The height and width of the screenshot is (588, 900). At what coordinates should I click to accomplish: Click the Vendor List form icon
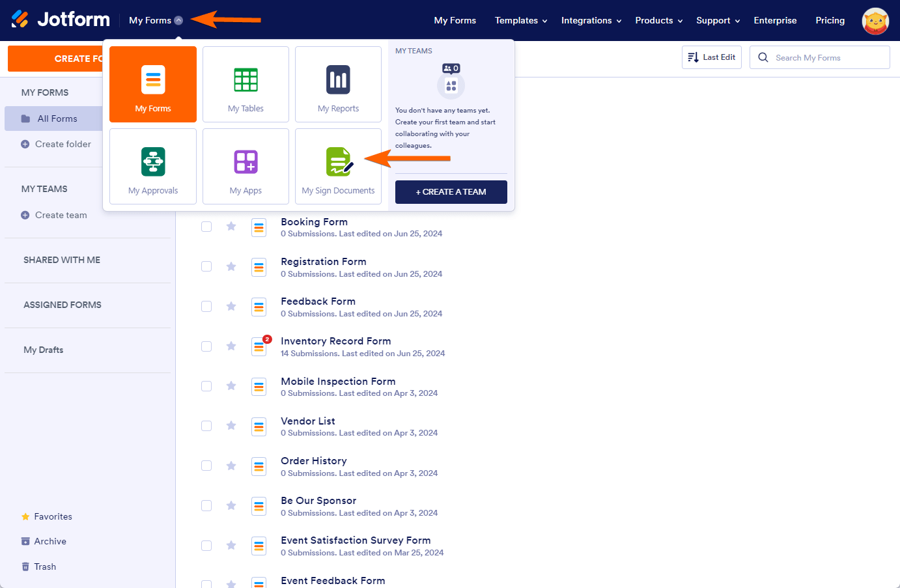[x=259, y=427]
